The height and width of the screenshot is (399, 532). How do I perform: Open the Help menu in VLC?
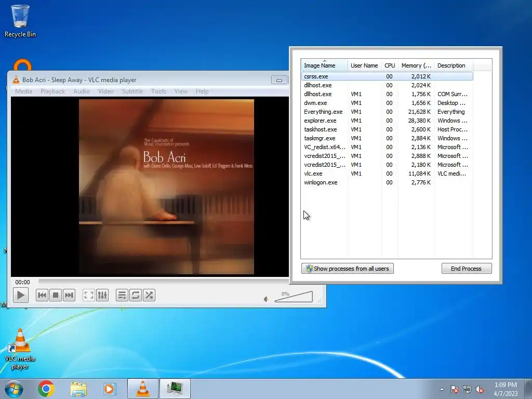click(x=202, y=91)
